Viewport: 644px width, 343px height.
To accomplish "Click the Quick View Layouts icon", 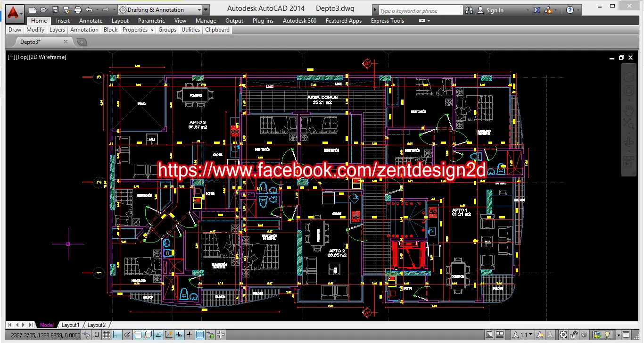I will (x=489, y=335).
